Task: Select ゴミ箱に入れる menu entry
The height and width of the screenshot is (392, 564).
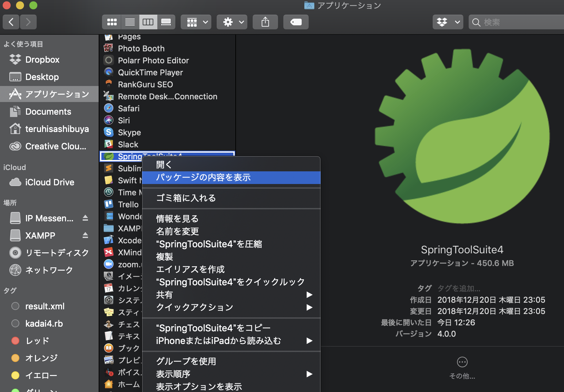Action: coord(186,198)
